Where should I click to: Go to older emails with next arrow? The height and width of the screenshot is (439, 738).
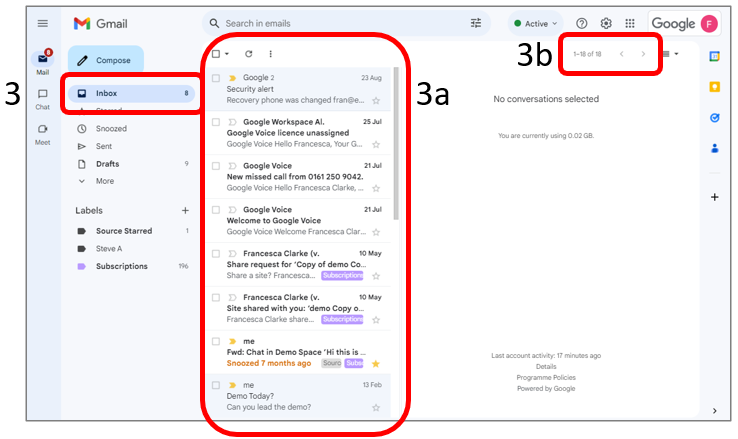point(643,54)
